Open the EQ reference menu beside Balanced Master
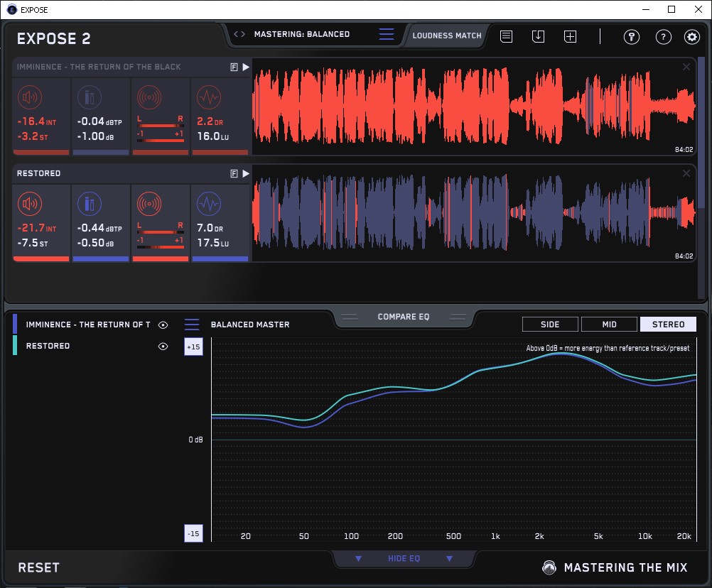The width and height of the screenshot is (712, 588). coord(192,325)
